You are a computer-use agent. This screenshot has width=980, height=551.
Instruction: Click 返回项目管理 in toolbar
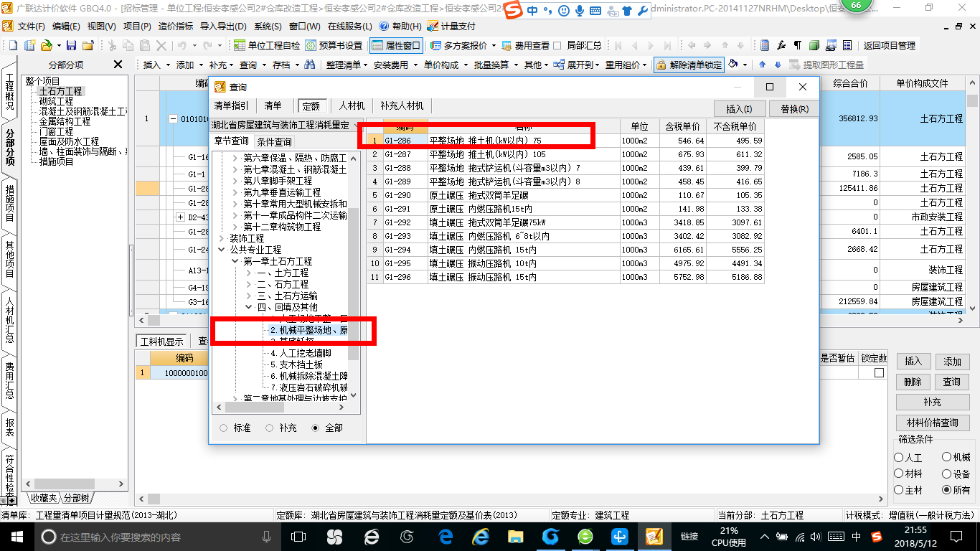[x=889, y=45]
